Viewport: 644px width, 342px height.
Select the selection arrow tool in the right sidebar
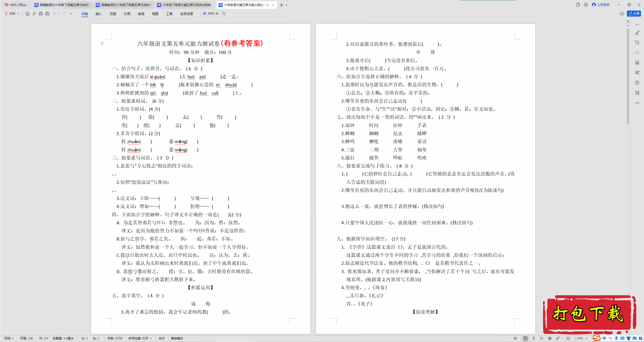click(x=637, y=42)
